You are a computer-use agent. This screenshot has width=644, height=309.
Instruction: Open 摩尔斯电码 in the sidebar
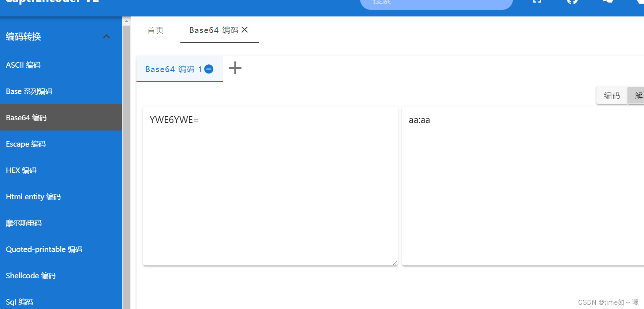(61, 223)
